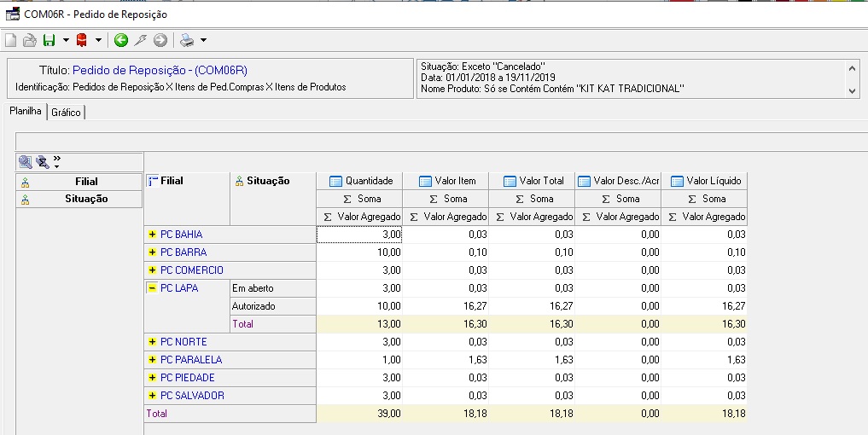Switch to the Planilha tab
The width and height of the screenshot is (868, 435).
click(26, 111)
